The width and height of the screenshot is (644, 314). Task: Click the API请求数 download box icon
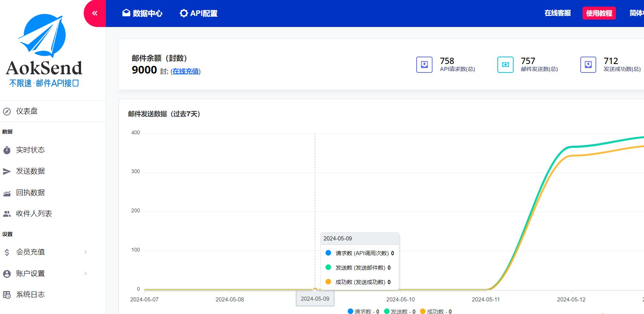424,65
